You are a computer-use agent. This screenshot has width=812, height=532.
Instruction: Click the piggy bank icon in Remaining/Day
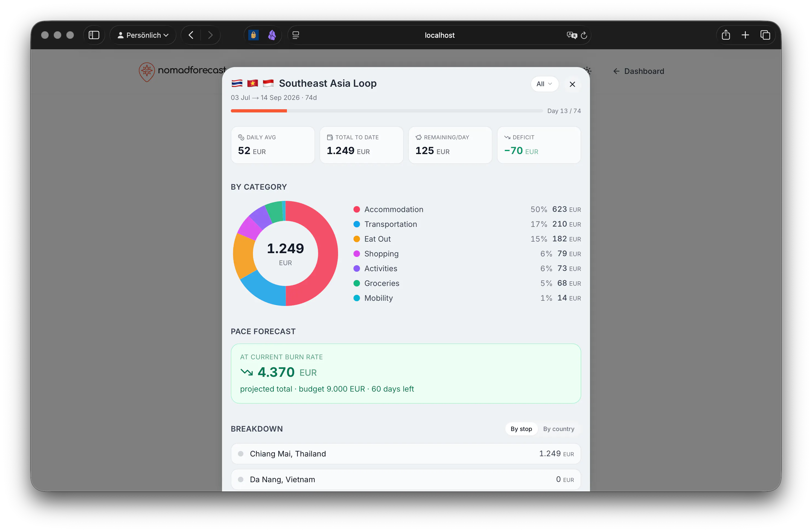point(418,137)
